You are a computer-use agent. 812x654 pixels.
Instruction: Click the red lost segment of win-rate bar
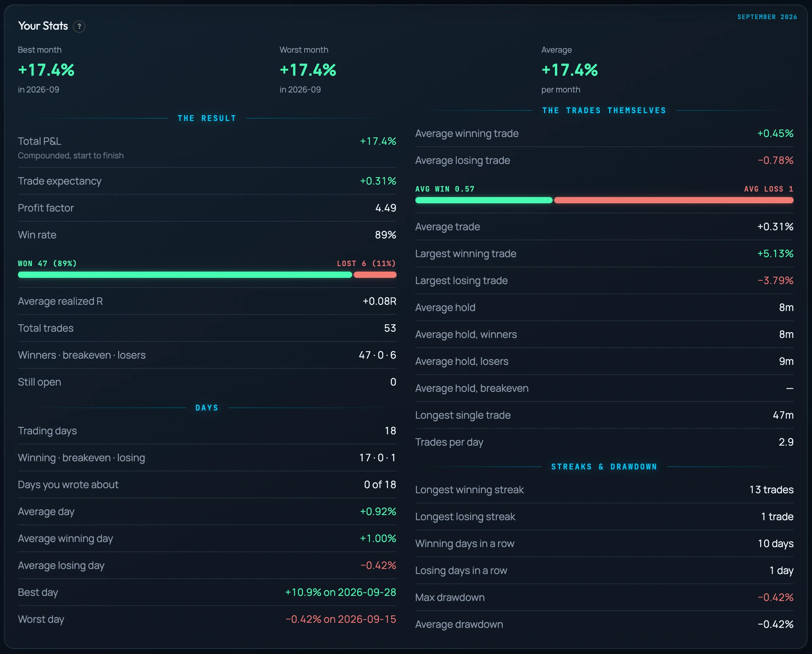375,275
